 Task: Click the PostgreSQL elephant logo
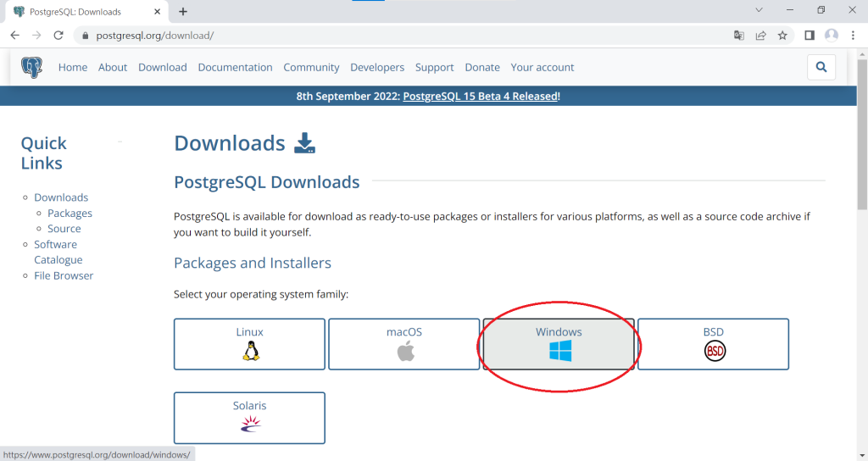[31, 68]
